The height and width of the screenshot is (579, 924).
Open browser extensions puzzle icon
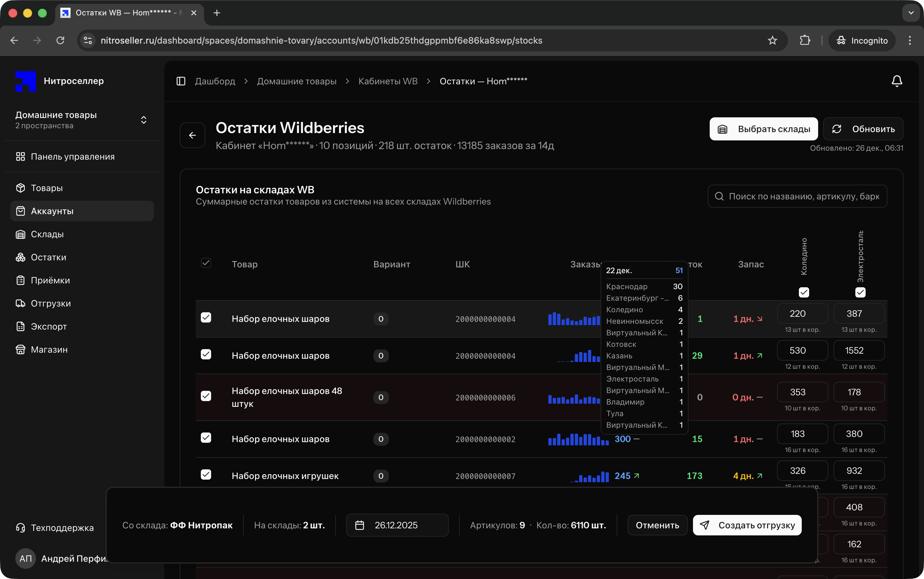pos(805,41)
